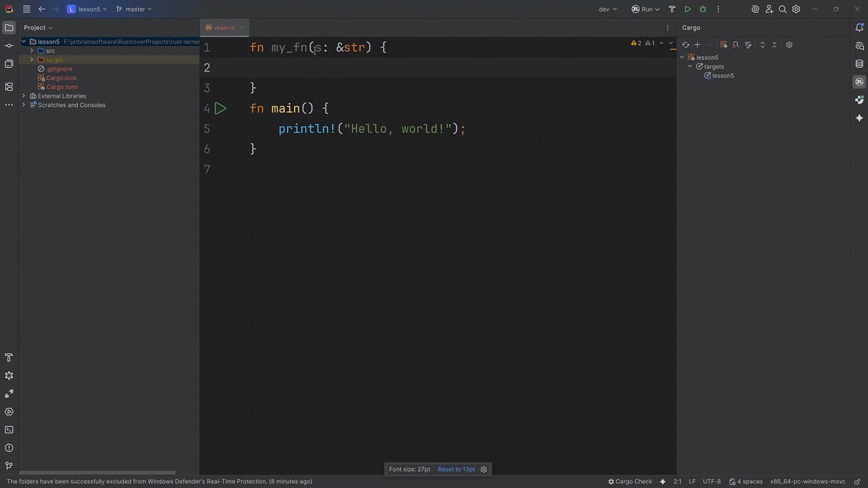
Task: Open IDE settings gear in title bar
Action: 796,9
